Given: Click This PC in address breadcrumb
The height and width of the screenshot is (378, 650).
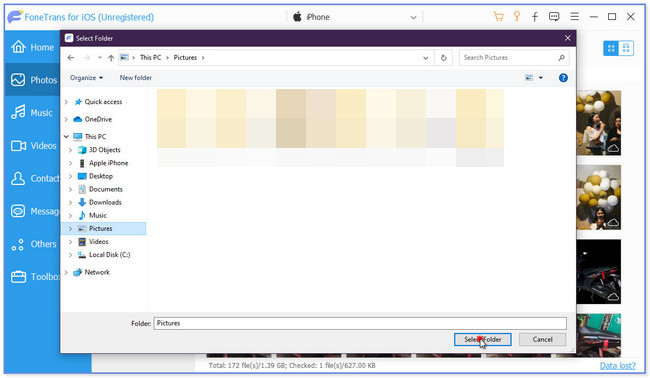Looking at the screenshot, I should coord(150,58).
